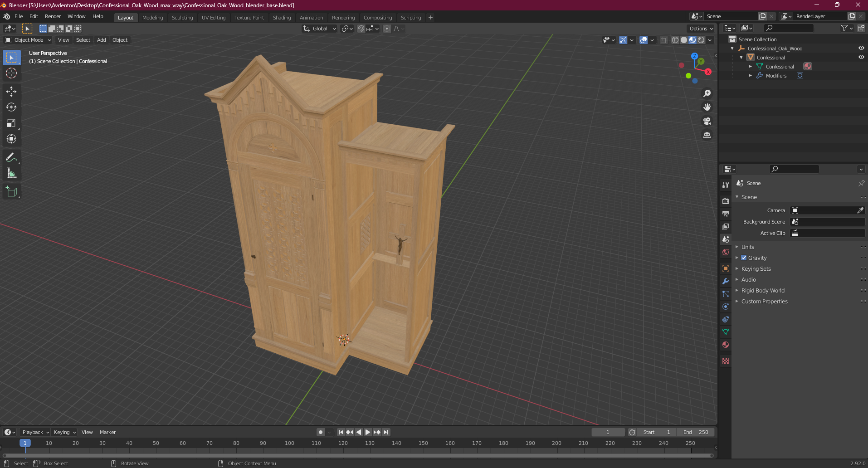The height and width of the screenshot is (468, 868).
Task: Expand the Units panel
Action: tap(748, 247)
